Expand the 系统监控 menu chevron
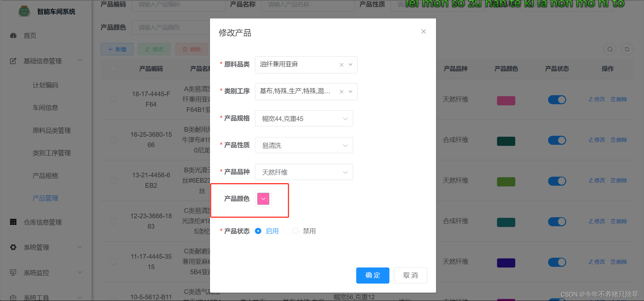This screenshot has height=301, width=644. 80,272
